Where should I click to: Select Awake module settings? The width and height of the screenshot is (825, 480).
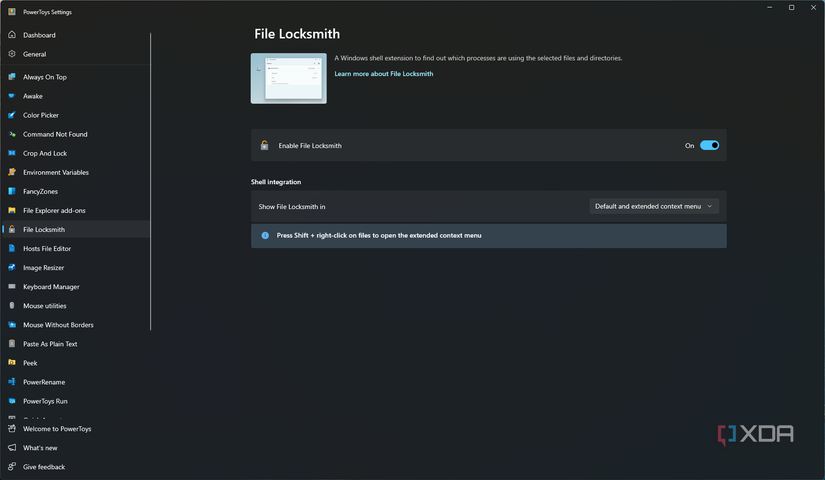(76, 96)
